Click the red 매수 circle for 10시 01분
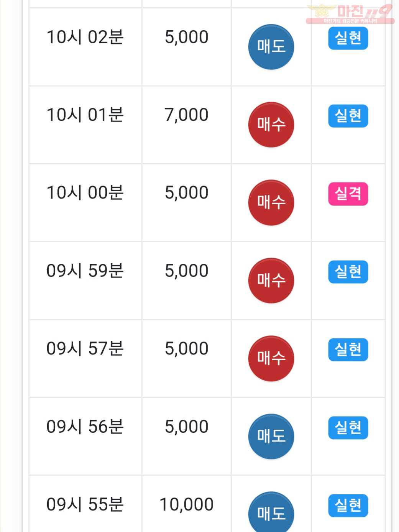399x532 pixels. 271,125
